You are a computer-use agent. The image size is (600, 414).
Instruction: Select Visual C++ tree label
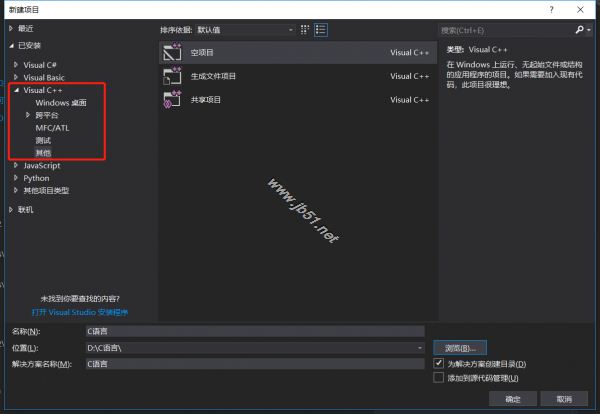click(42, 90)
